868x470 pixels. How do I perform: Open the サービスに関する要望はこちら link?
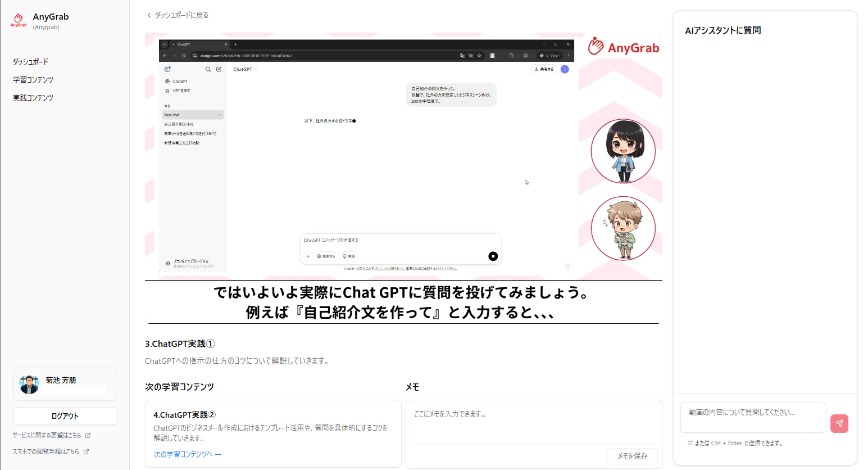[52, 435]
